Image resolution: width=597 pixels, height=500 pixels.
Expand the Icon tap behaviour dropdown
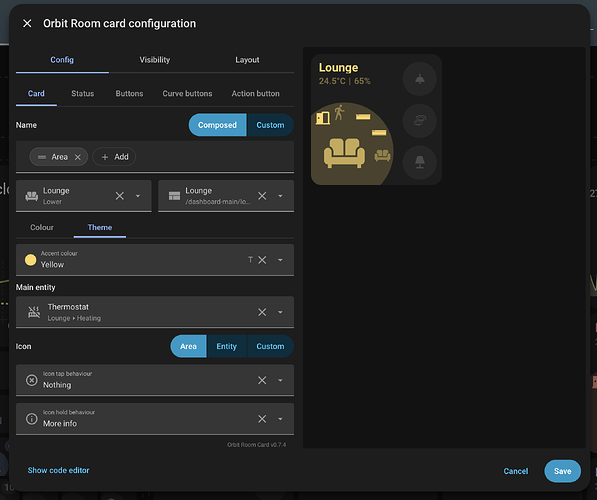point(280,380)
